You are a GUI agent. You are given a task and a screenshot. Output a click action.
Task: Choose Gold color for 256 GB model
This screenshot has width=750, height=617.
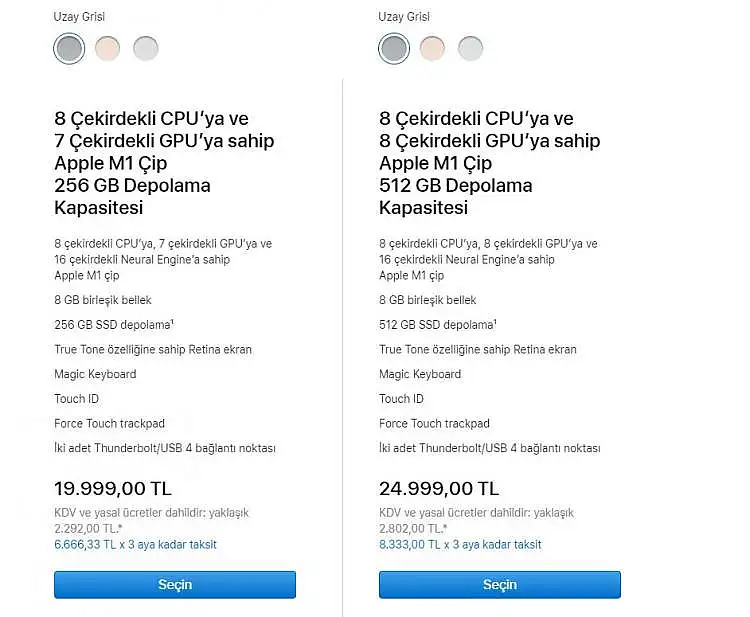[x=108, y=48]
